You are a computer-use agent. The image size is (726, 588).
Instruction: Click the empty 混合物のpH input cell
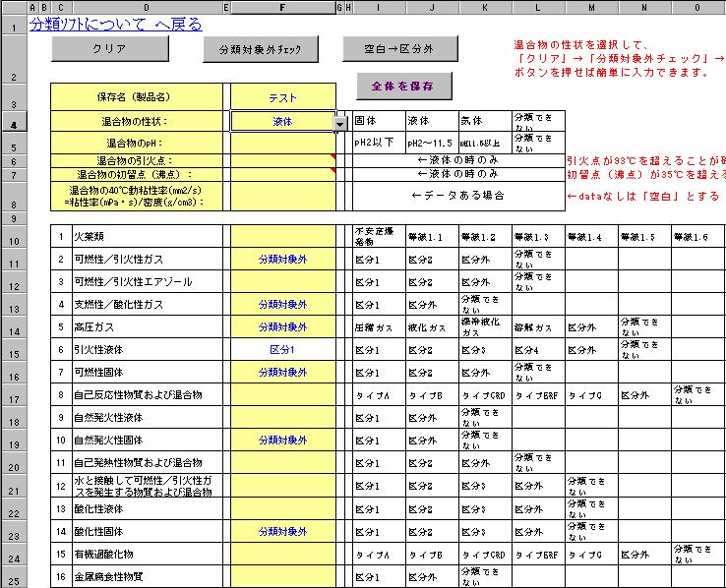(x=283, y=143)
